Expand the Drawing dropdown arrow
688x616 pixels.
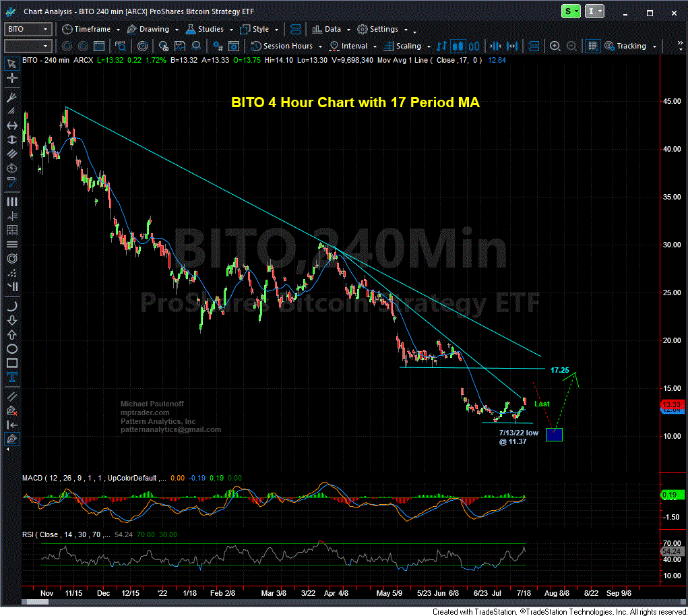pos(177,30)
